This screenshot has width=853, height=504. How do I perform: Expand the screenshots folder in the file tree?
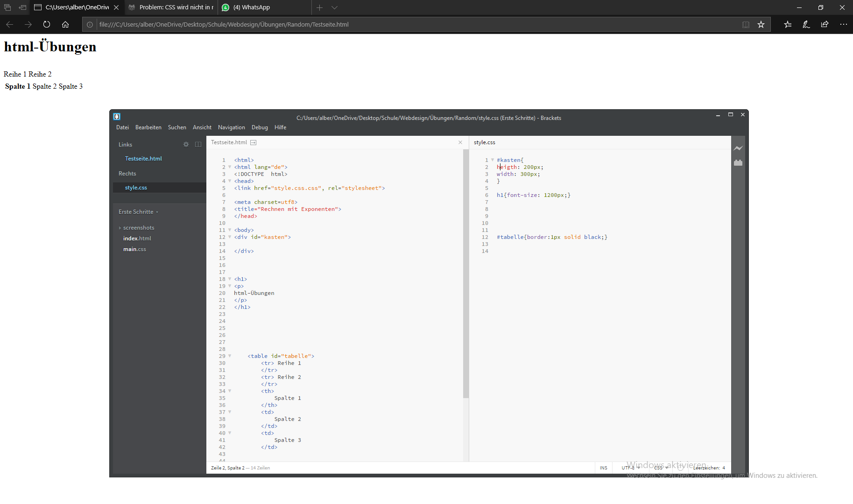[x=138, y=228]
